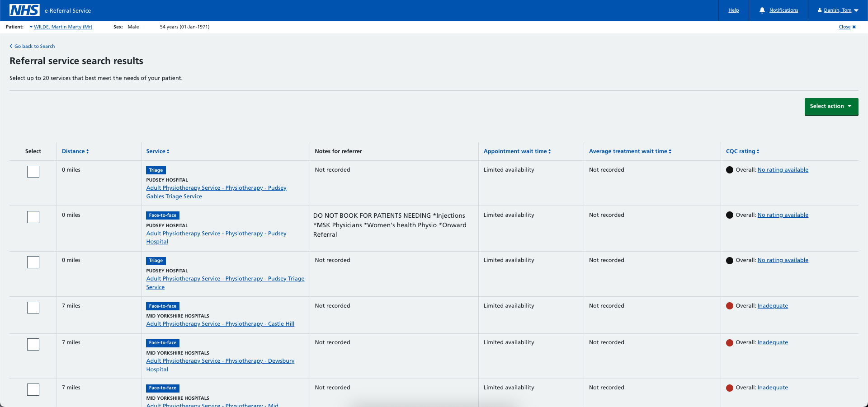Screen dimensions: 868x407
Task: Click the back chevron beside Go back to Search
Action: pyautogui.click(x=11, y=46)
